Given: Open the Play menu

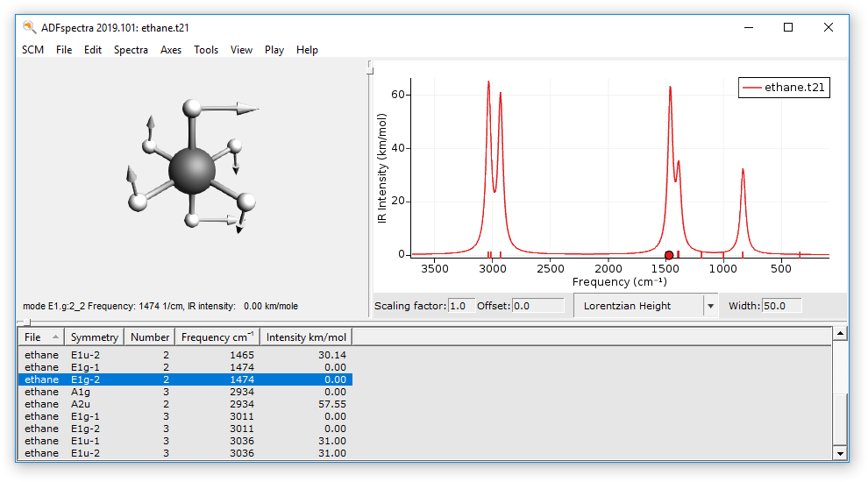Looking at the screenshot, I should tap(274, 50).
